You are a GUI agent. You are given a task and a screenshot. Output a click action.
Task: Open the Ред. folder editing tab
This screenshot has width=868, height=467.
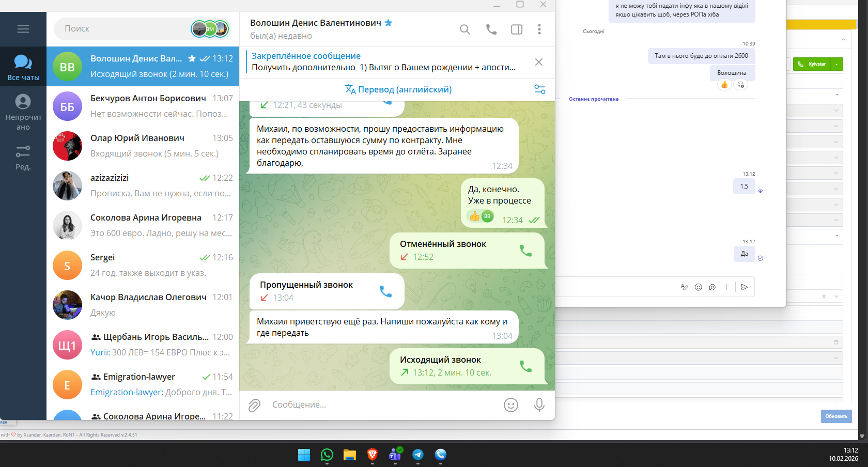click(23, 157)
